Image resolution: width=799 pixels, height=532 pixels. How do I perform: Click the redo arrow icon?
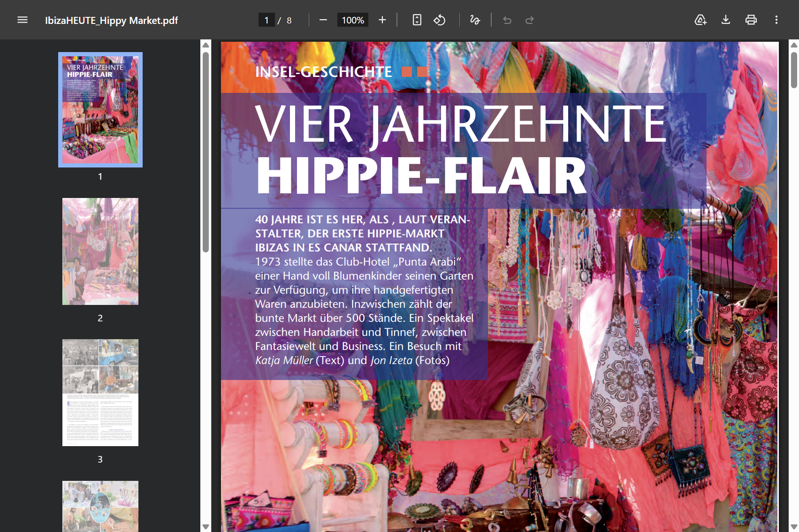point(530,20)
